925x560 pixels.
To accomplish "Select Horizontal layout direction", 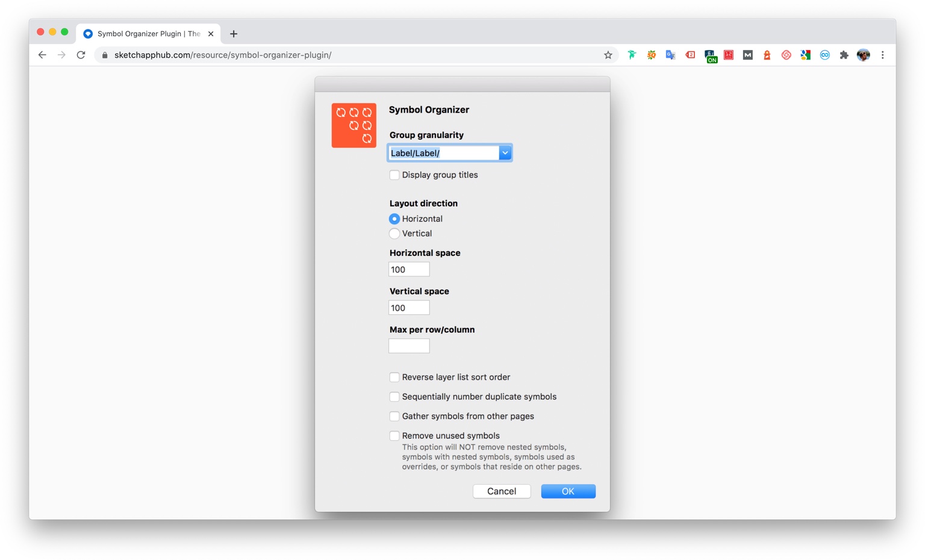I will (394, 219).
